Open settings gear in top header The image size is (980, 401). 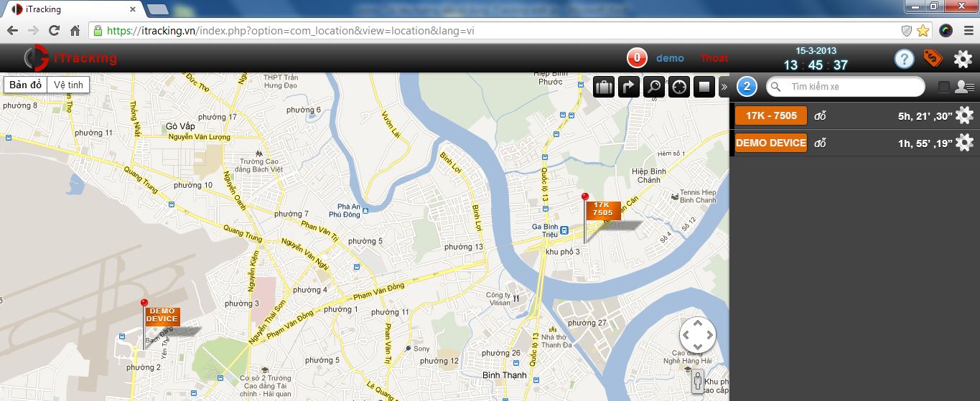click(x=963, y=59)
